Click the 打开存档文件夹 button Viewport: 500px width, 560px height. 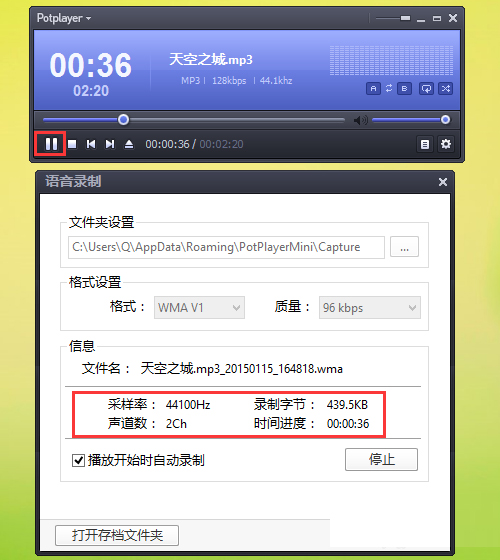117,535
